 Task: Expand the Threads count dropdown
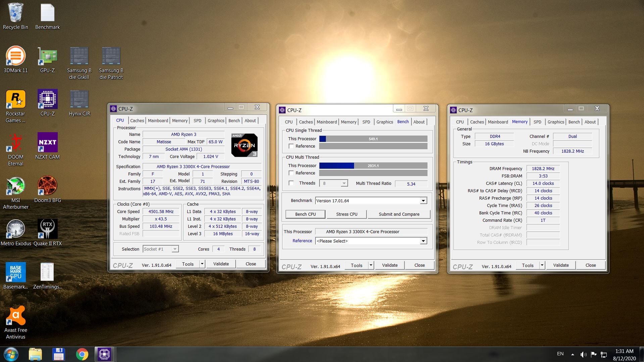click(344, 183)
